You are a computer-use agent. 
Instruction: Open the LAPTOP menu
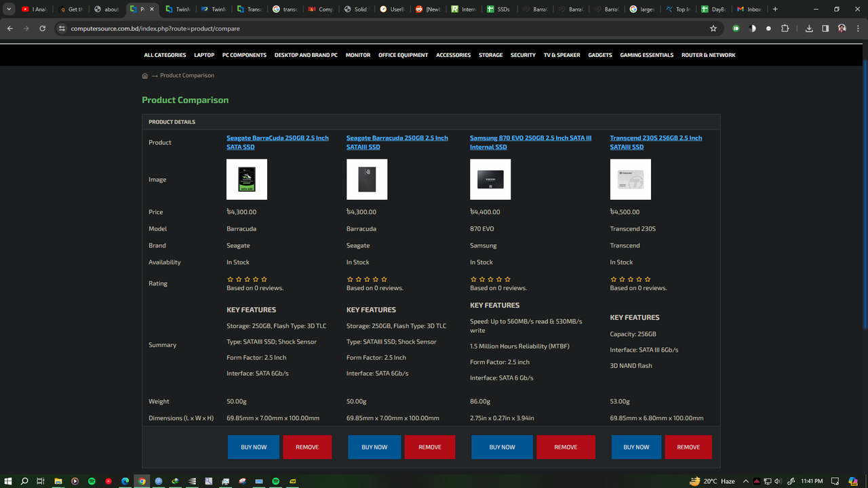click(204, 55)
